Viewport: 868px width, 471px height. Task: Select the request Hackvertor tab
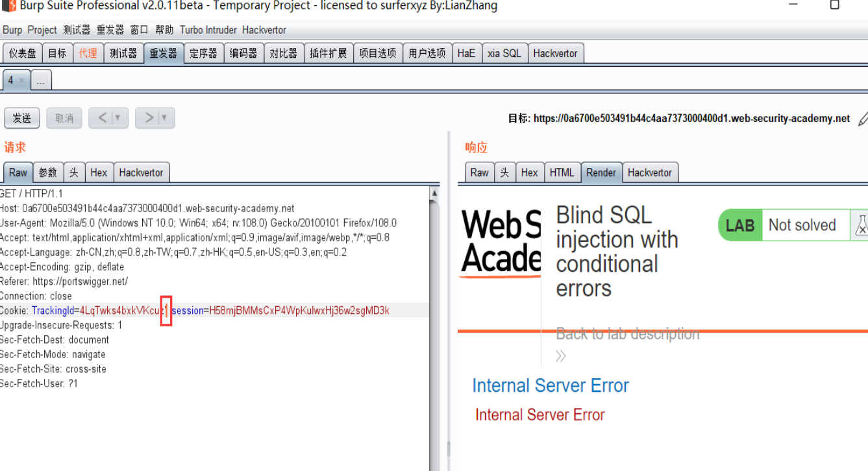coord(142,173)
